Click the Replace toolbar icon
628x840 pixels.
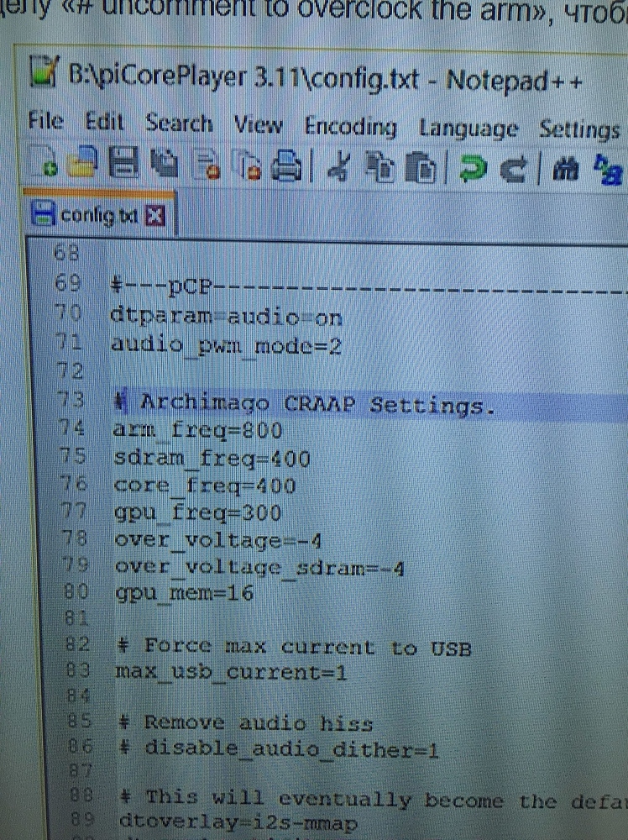coord(608,171)
